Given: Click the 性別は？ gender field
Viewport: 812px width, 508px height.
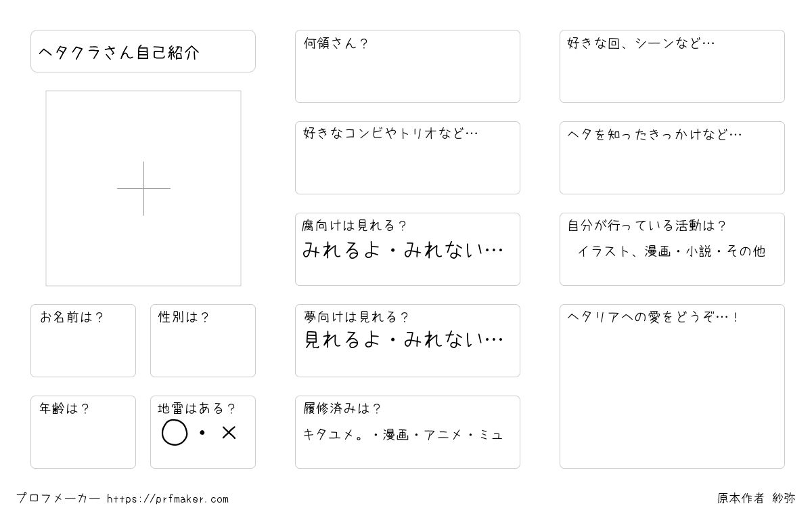Looking at the screenshot, I should [203, 341].
